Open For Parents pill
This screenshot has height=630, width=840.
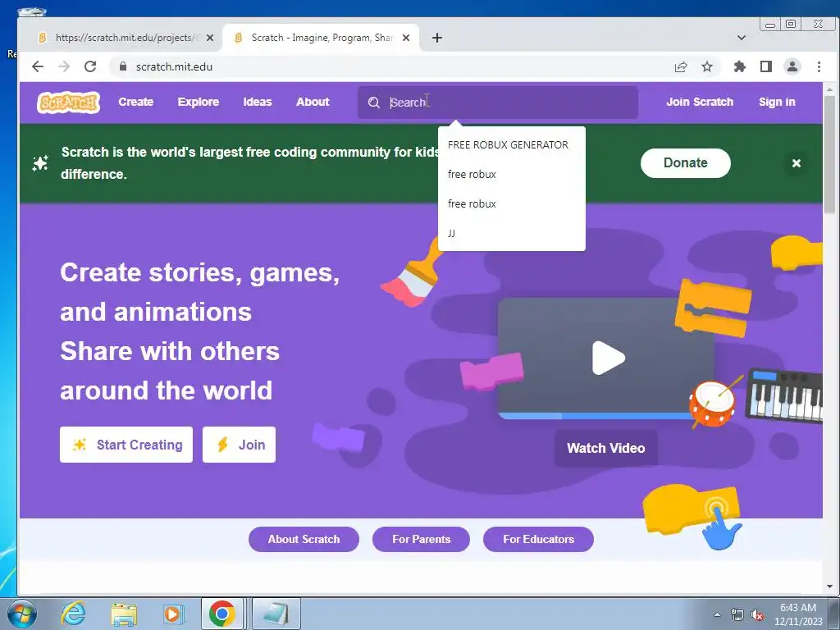coord(421,539)
